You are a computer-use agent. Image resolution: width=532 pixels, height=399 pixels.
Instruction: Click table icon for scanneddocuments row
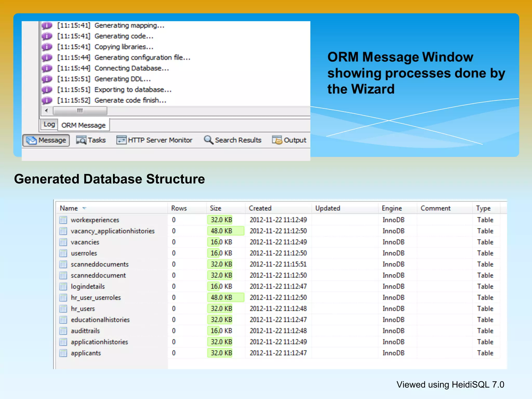click(63, 264)
